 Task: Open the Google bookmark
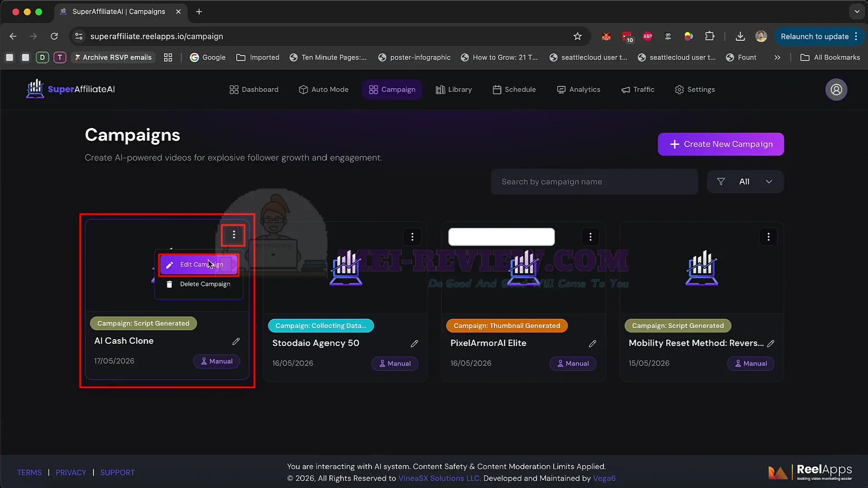click(x=208, y=57)
